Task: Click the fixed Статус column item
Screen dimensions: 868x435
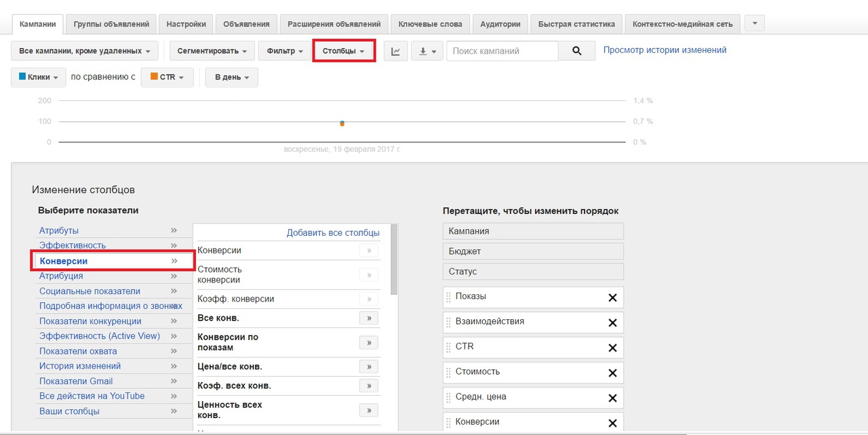Action: pos(533,272)
